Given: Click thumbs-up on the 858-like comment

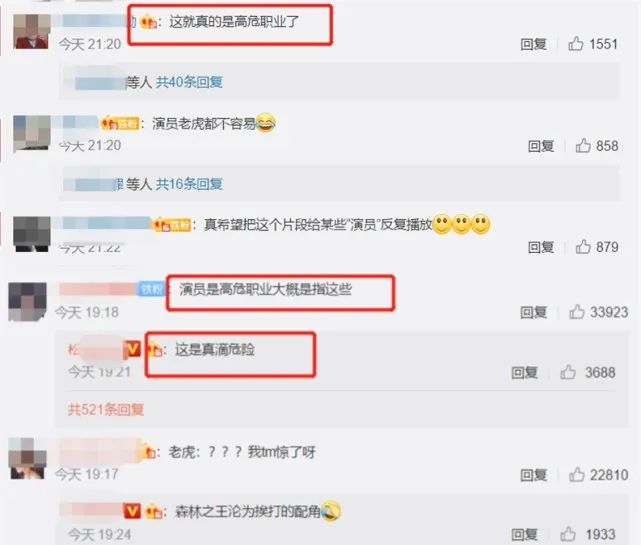Looking at the screenshot, I should point(583,146).
